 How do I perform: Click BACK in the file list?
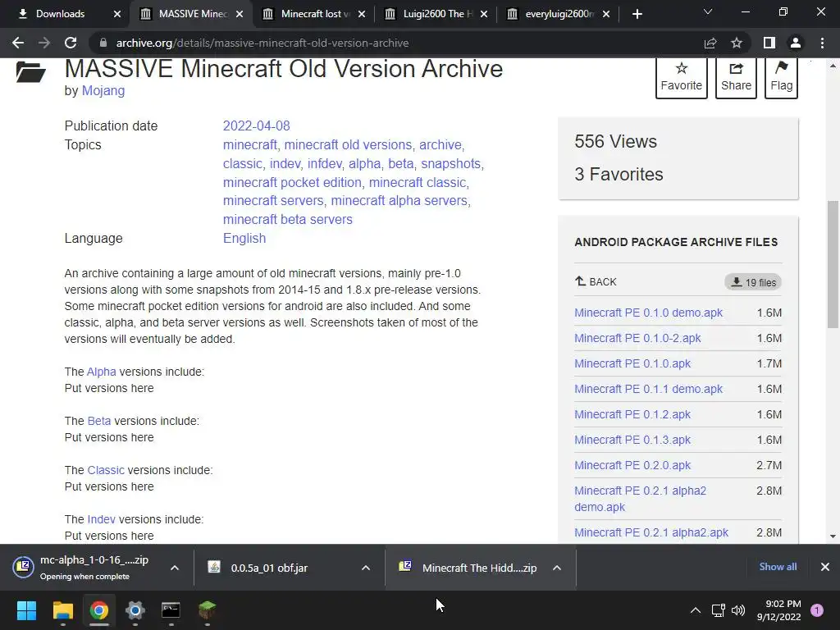pos(596,282)
